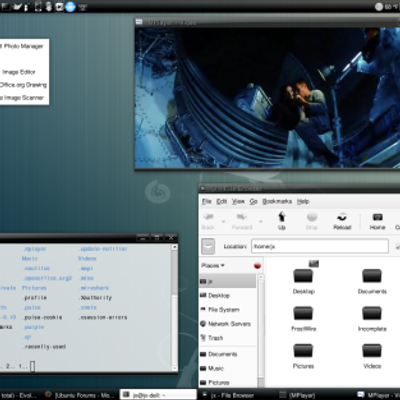Go Forward in the file browser toolbar
Image resolution: width=400 pixels, height=400 pixels.
[242, 221]
